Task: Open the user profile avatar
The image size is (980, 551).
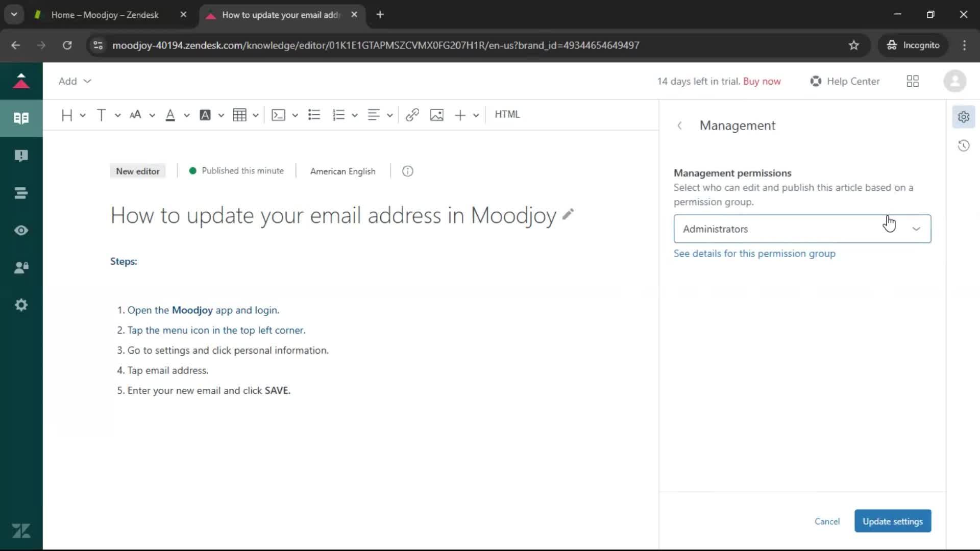Action: (955, 81)
